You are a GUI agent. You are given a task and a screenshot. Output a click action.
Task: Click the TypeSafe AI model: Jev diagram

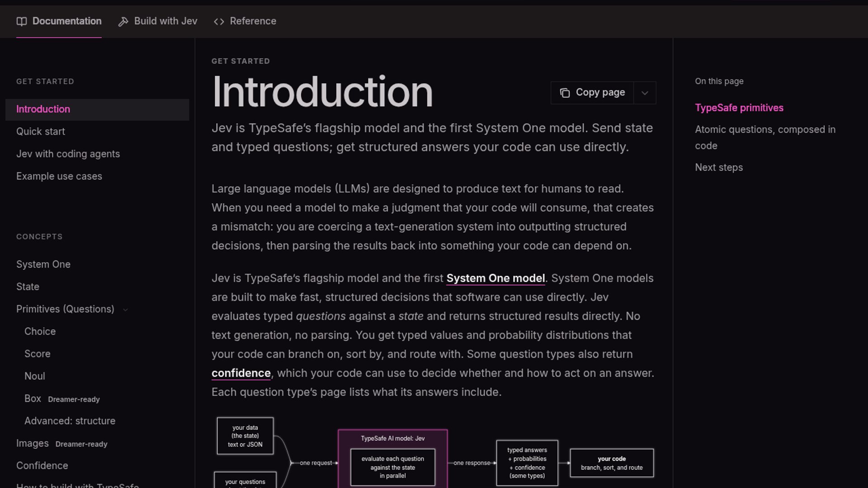click(393, 458)
